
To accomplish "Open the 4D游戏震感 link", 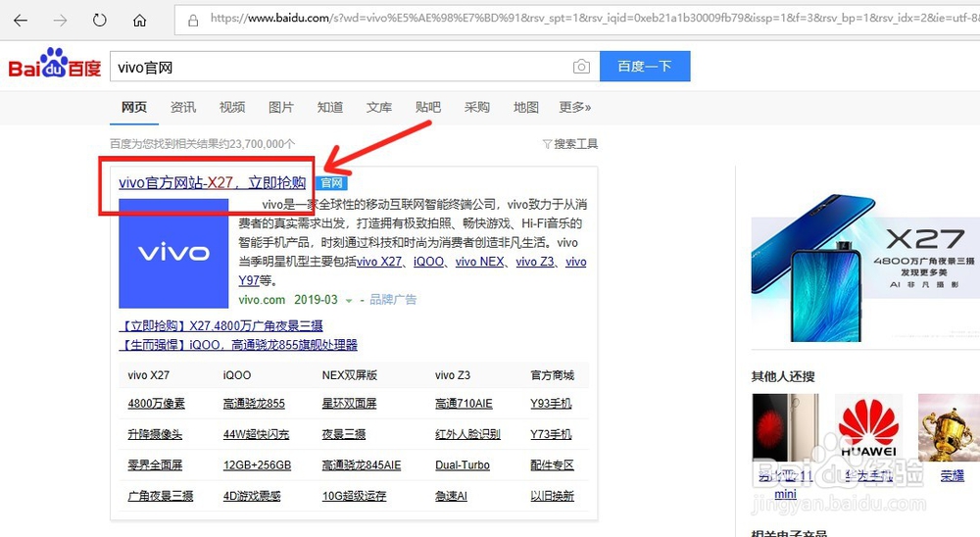I will (252, 496).
